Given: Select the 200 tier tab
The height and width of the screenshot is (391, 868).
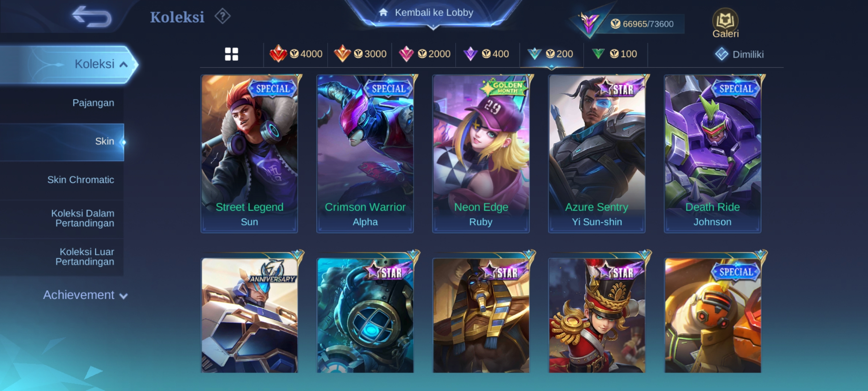Looking at the screenshot, I should point(550,54).
